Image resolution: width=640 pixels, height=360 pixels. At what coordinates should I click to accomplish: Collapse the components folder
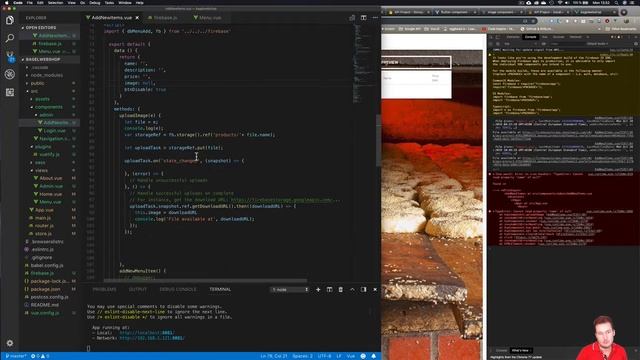[x=49, y=107]
